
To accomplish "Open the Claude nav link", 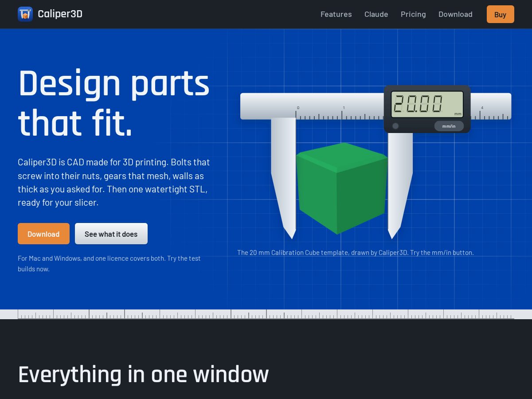I will tap(376, 14).
